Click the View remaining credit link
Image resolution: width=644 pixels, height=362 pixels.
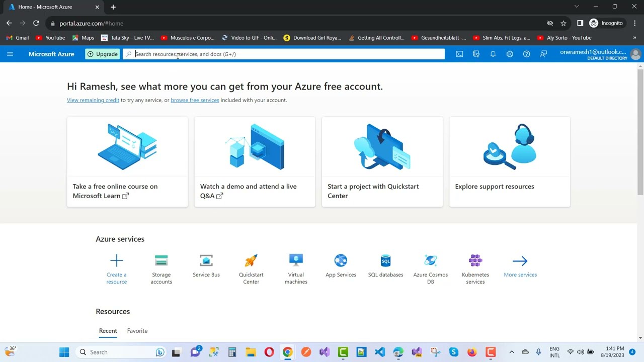click(93, 100)
